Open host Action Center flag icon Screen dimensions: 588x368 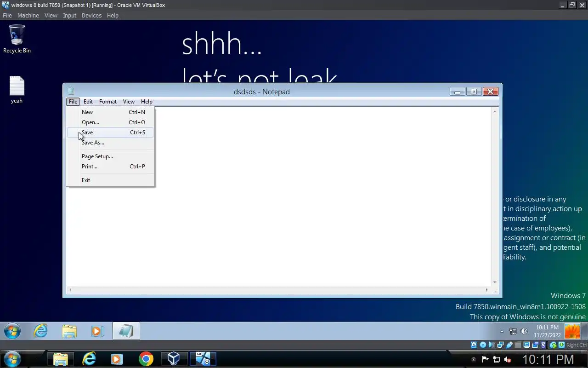point(485,359)
